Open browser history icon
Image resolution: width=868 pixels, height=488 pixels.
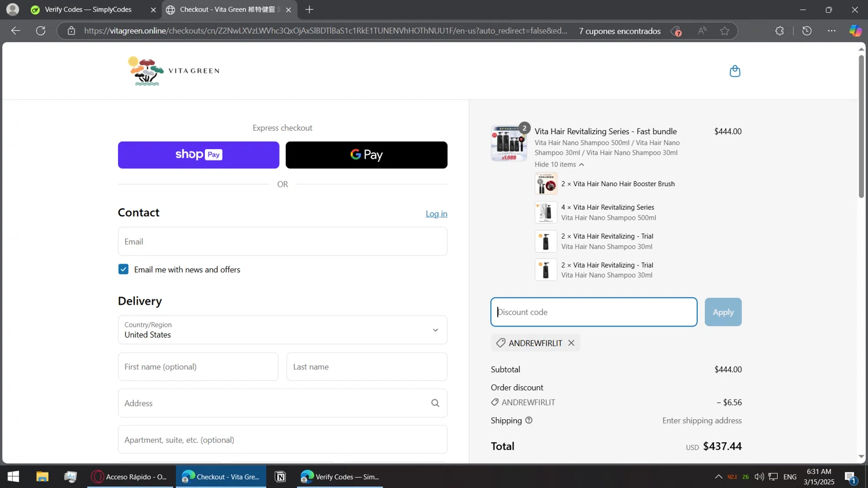tap(807, 31)
